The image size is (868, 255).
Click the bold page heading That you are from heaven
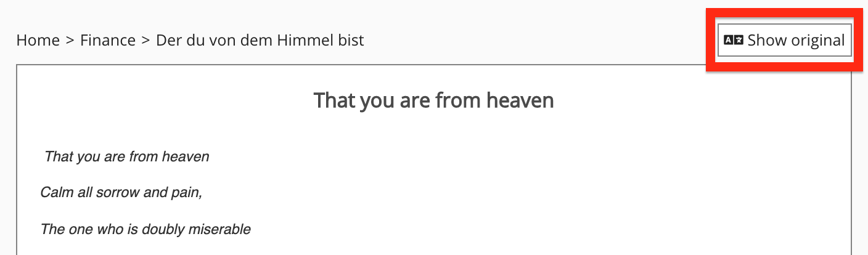pos(433,100)
